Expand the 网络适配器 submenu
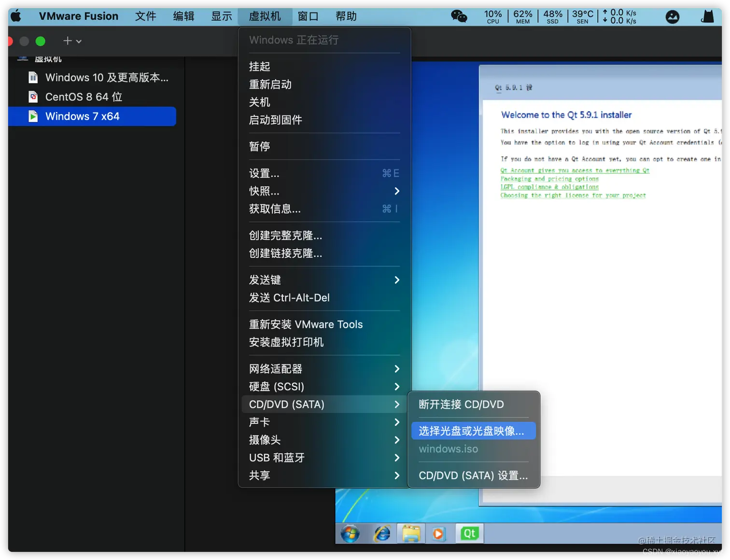Screen dimensions: 730x560 pos(324,369)
